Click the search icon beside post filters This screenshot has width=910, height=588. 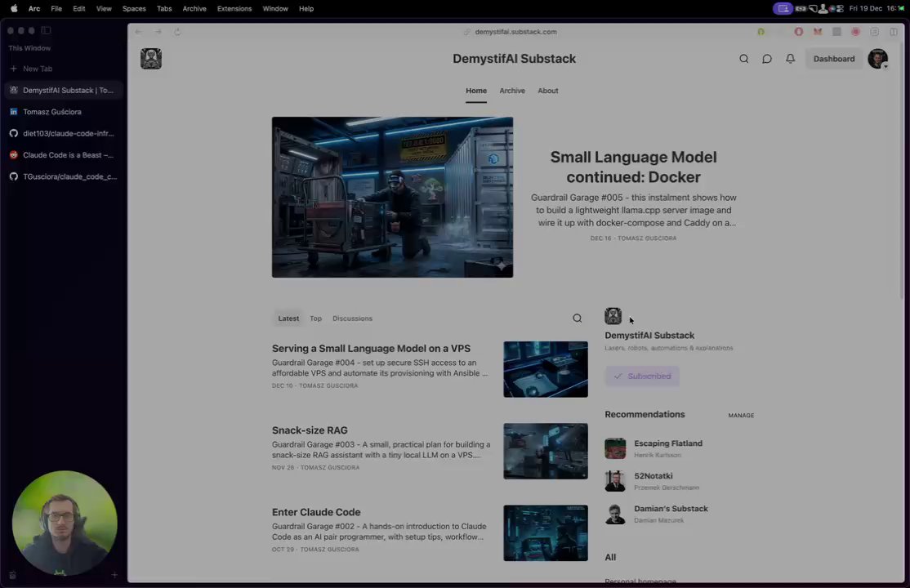point(577,318)
